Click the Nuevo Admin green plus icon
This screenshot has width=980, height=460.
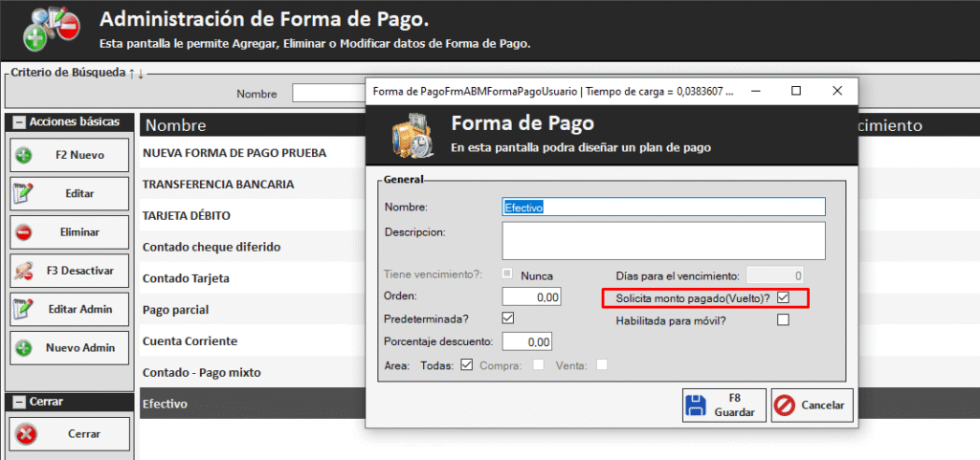point(25,348)
